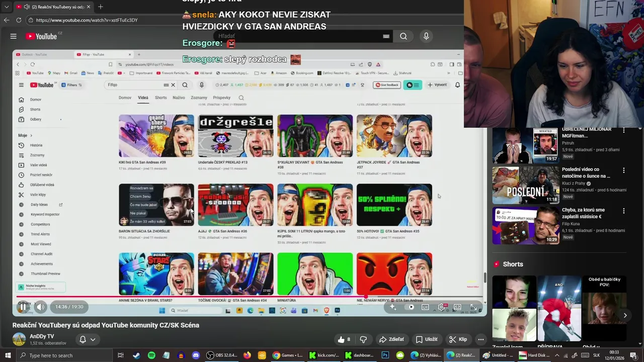Image resolution: width=644 pixels, height=362 pixels.
Task: Open the YouTube guide hamburger menu
Action: (x=14, y=36)
